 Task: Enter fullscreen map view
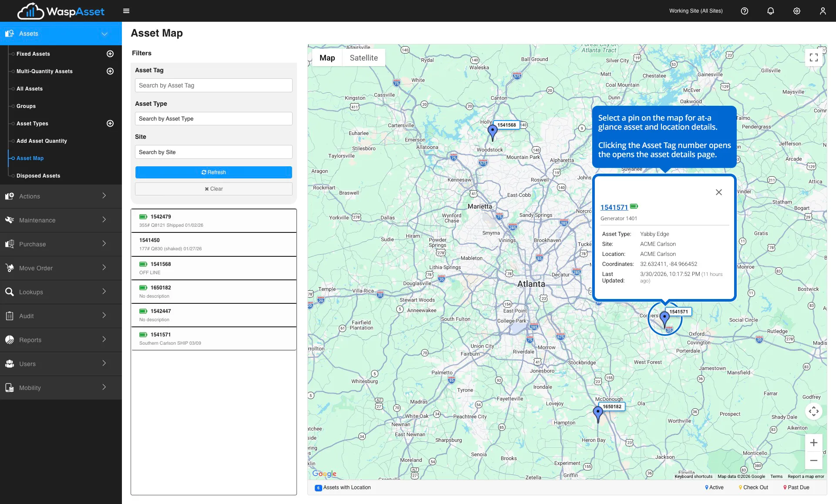[x=813, y=57]
